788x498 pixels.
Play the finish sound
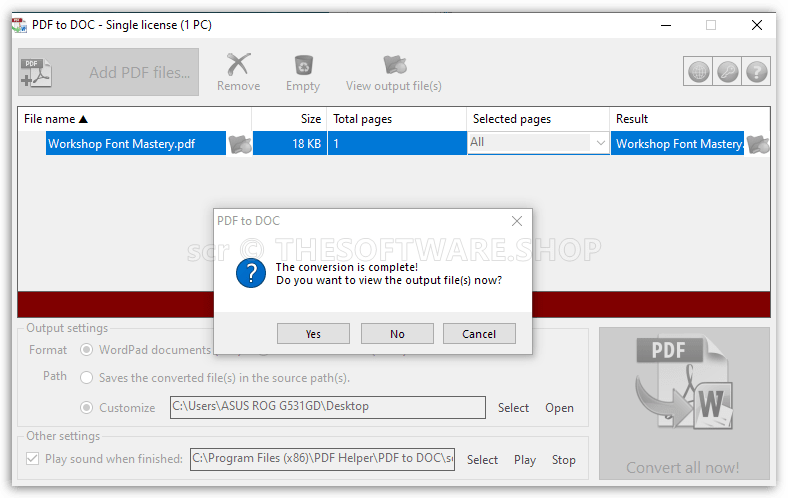coord(525,460)
